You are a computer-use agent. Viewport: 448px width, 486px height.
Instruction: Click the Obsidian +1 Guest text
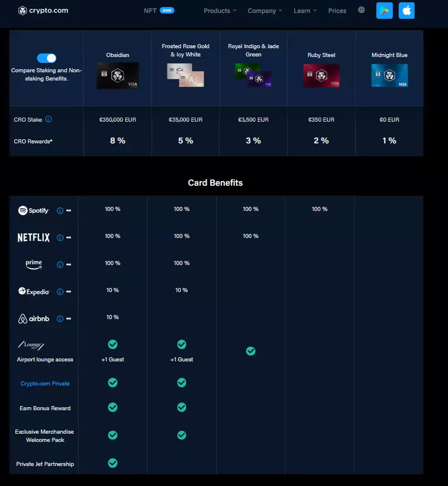(113, 360)
